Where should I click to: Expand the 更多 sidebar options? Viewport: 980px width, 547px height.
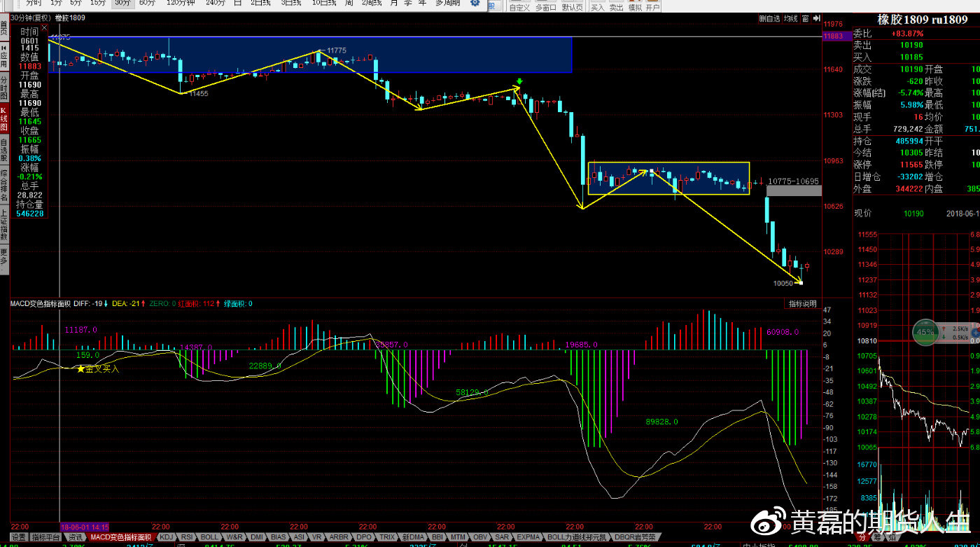pos(4,258)
